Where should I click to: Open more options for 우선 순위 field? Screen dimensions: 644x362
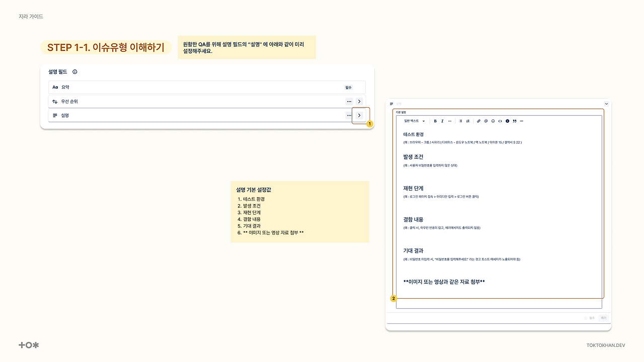[349, 102]
